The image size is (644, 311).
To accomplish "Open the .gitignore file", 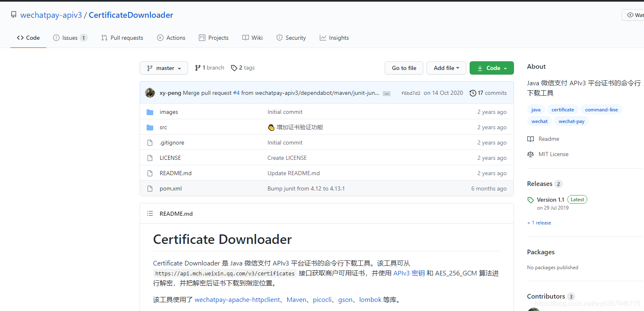I will point(172,143).
